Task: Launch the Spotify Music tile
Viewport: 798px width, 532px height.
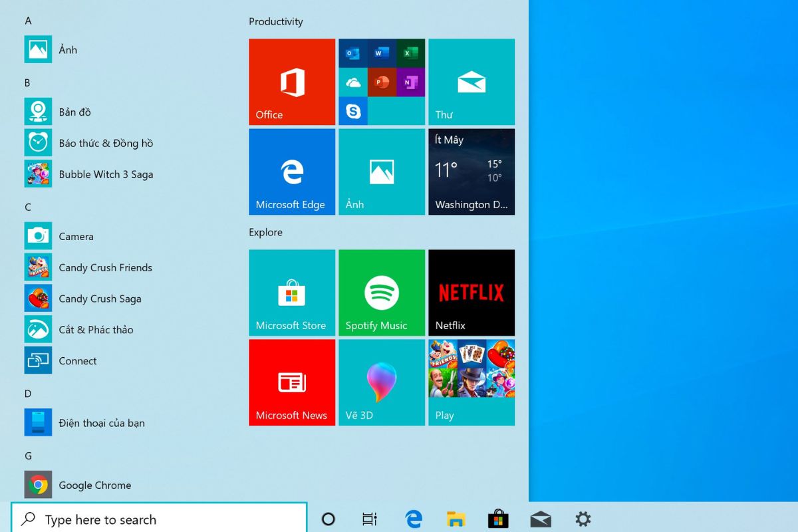Action: tap(382, 293)
